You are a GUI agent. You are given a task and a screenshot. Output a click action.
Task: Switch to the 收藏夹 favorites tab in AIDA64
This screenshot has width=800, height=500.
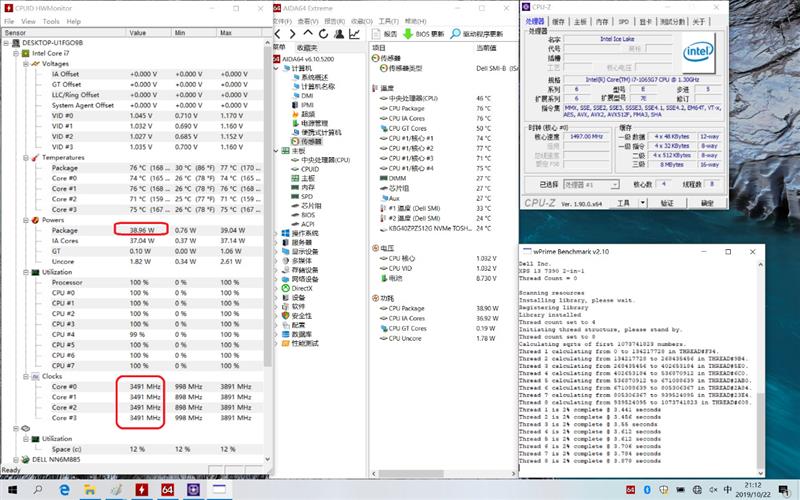point(307,47)
